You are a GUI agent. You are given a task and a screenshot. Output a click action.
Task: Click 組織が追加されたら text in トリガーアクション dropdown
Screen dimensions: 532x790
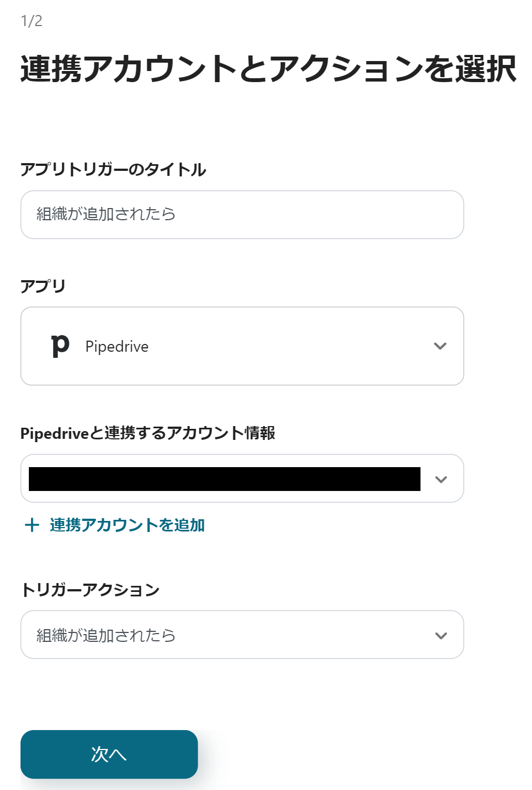(x=106, y=636)
